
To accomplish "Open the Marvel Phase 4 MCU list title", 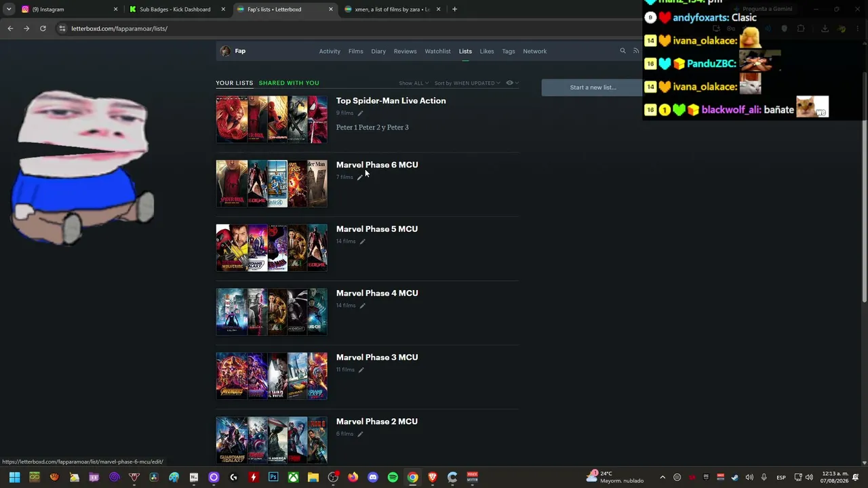I will coord(377,293).
